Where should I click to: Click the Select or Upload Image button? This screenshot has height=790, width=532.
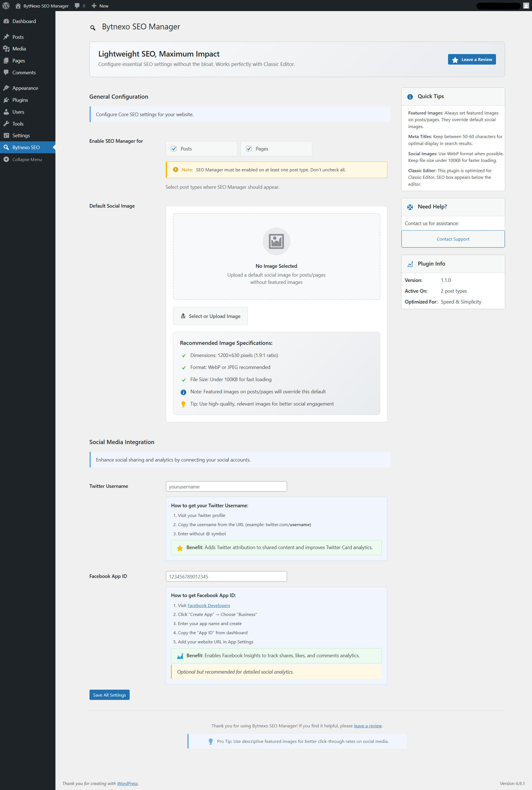[210, 316]
